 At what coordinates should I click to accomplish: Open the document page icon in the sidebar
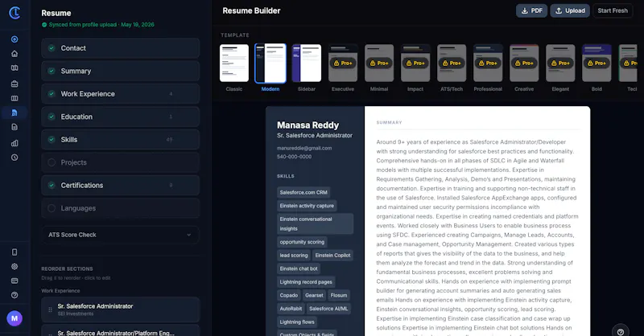tap(14, 127)
